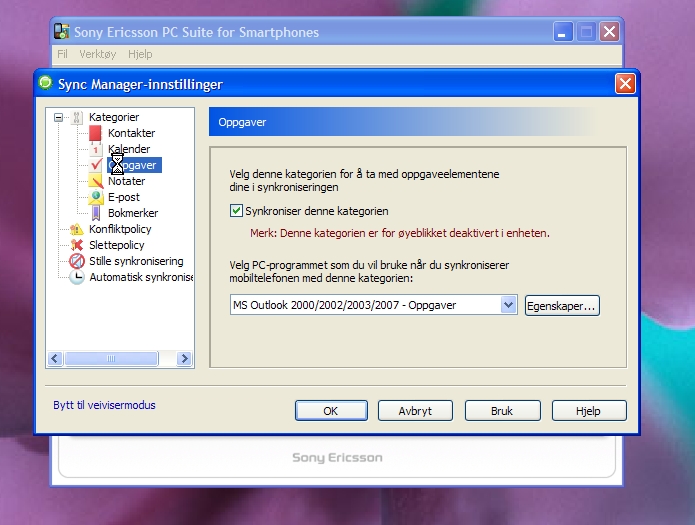695x525 pixels.
Task: Close the Sync Manager-innstillinger dialog
Action: click(x=625, y=83)
